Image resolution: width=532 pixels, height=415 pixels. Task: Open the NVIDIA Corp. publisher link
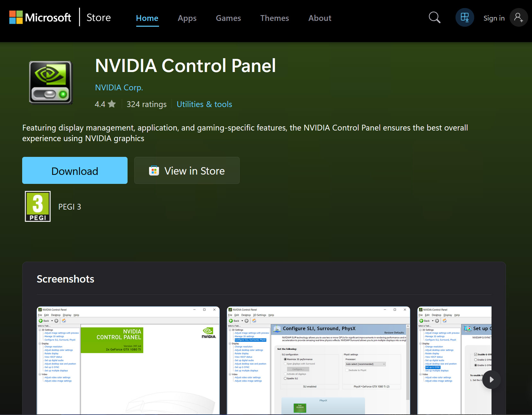pyautogui.click(x=119, y=87)
